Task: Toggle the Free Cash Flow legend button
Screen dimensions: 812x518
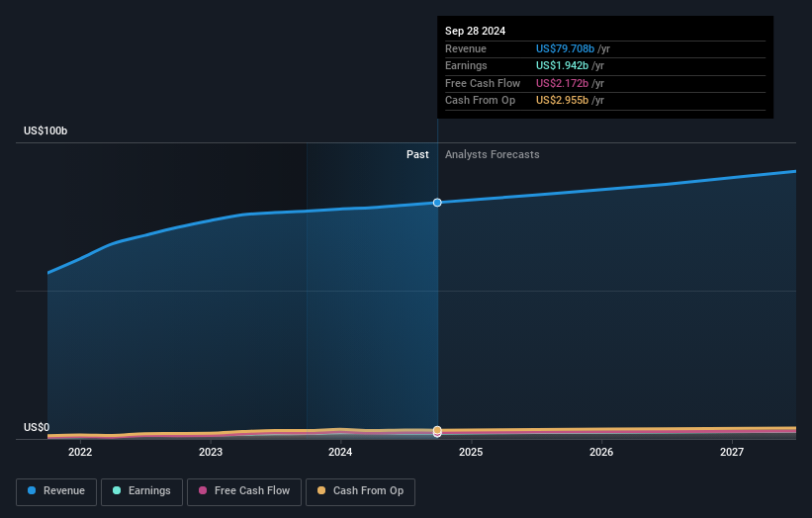Action: coord(244,491)
